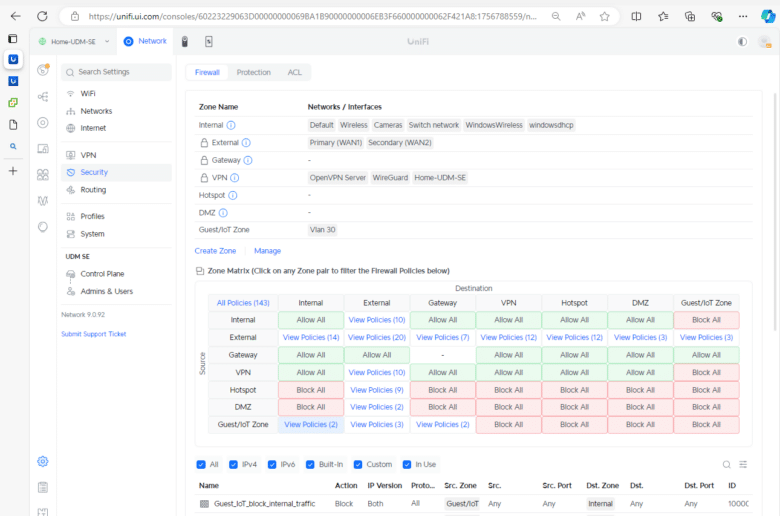Open the browser zoom magnifier icon

[556, 16]
